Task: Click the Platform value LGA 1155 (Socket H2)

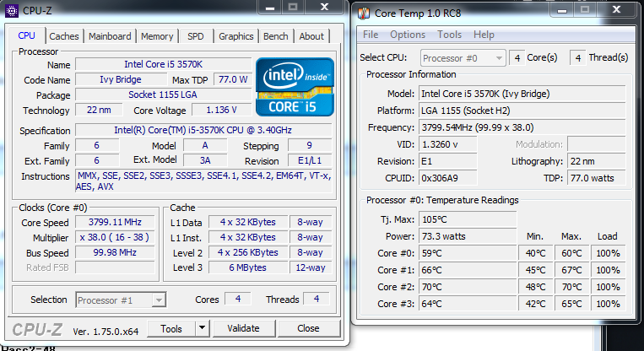Action: [x=522, y=111]
